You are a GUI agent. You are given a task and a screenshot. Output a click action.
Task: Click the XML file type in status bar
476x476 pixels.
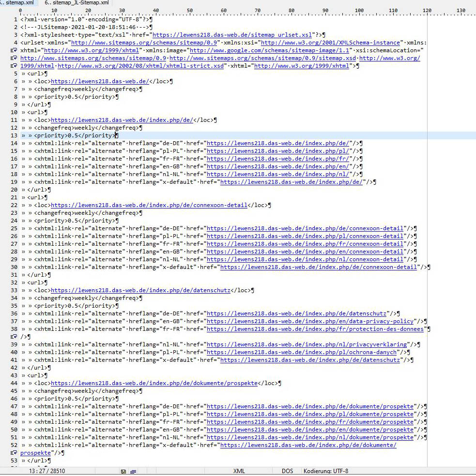pyautogui.click(x=239, y=471)
